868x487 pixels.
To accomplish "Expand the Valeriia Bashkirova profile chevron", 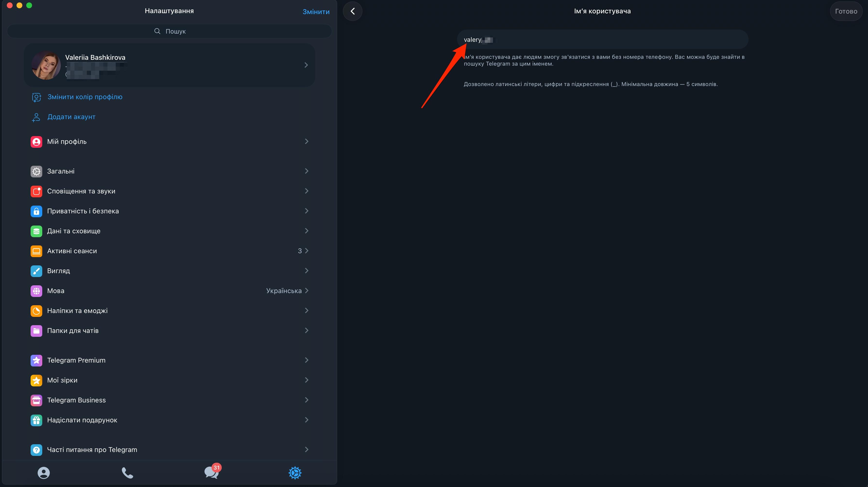I will [x=306, y=65].
